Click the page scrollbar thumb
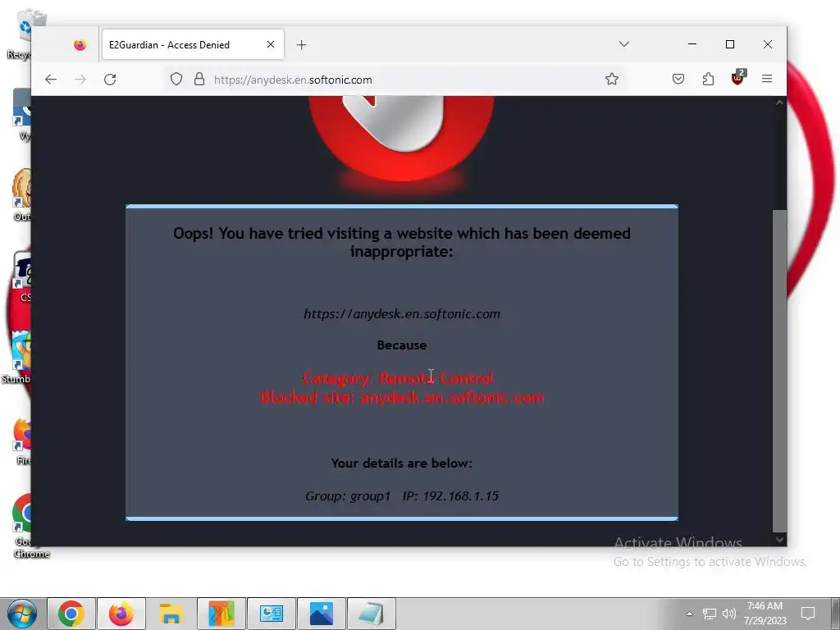Image resolution: width=840 pixels, height=630 pixels. pos(779,371)
